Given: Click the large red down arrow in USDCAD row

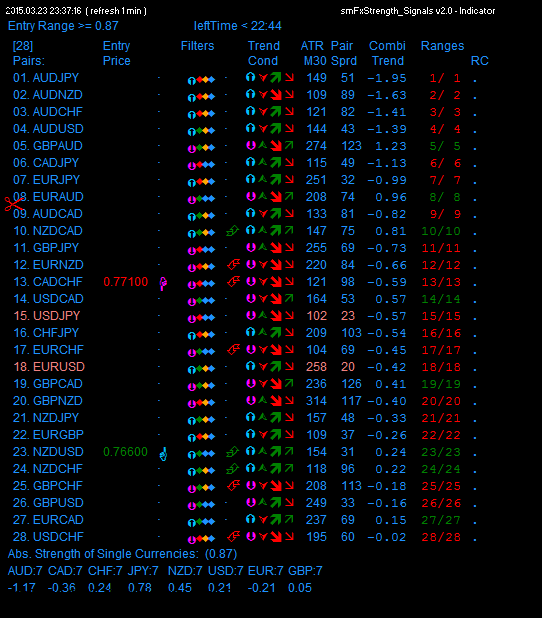Looking at the screenshot, I should pos(276,299).
